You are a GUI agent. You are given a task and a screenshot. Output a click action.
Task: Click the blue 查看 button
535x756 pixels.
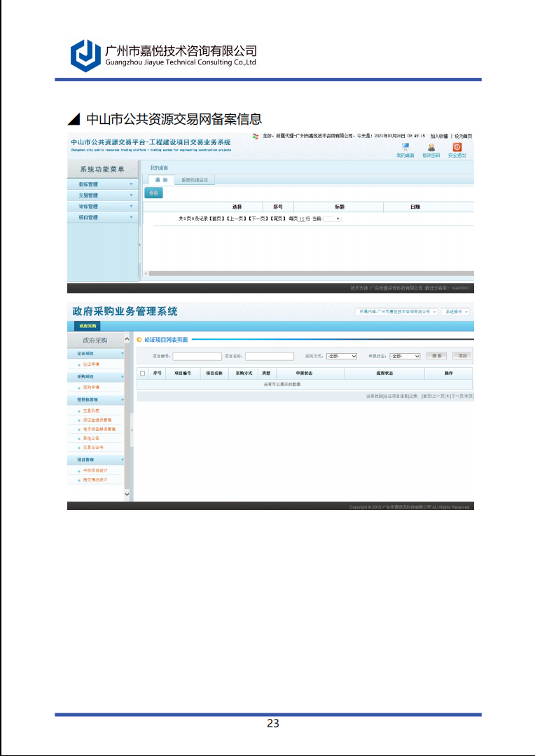154,193
